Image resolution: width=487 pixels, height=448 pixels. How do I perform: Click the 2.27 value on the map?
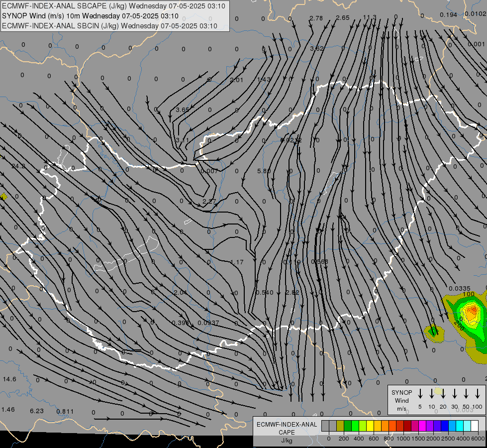(209, 201)
